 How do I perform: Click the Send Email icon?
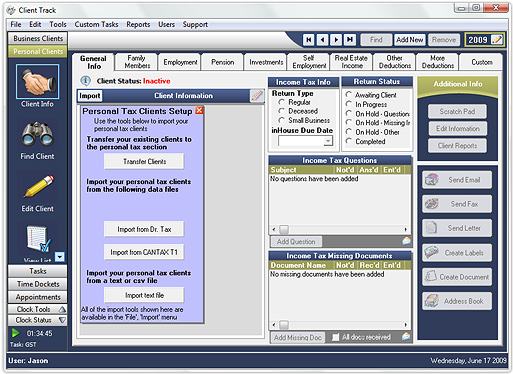(x=432, y=180)
